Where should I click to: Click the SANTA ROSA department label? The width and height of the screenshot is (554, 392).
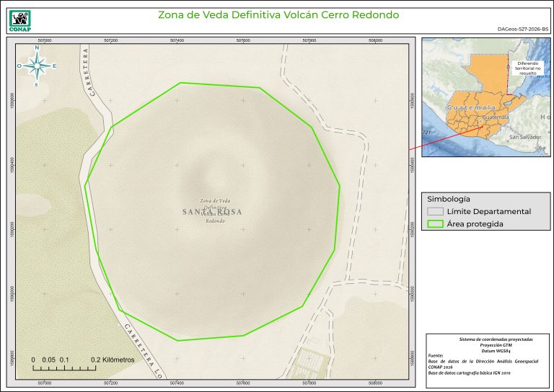click(212, 212)
